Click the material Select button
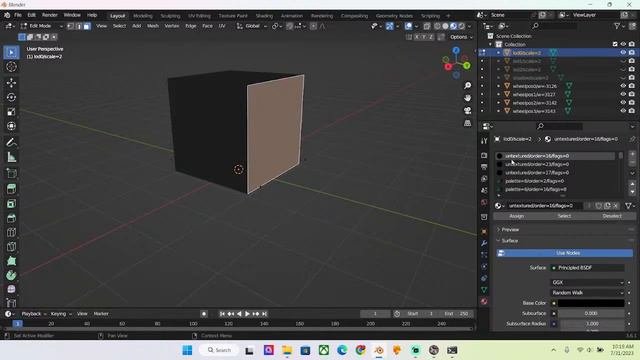This screenshot has height=360, width=640. coord(564,216)
